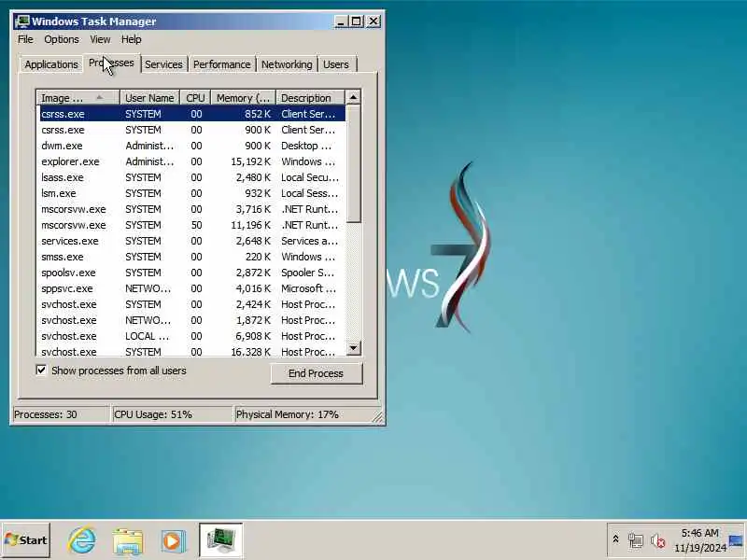The height and width of the screenshot is (560, 747).
Task: Switch to the Users tab
Action: pos(336,64)
